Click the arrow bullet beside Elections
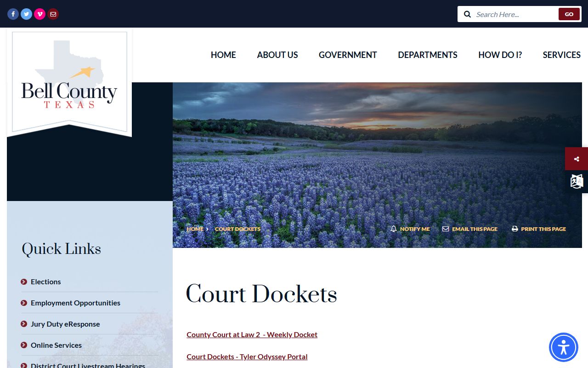This screenshot has width=588, height=368. [24, 282]
